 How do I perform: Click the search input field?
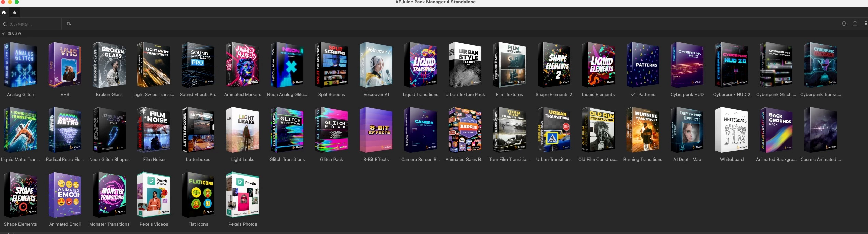[x=34, y=24]
